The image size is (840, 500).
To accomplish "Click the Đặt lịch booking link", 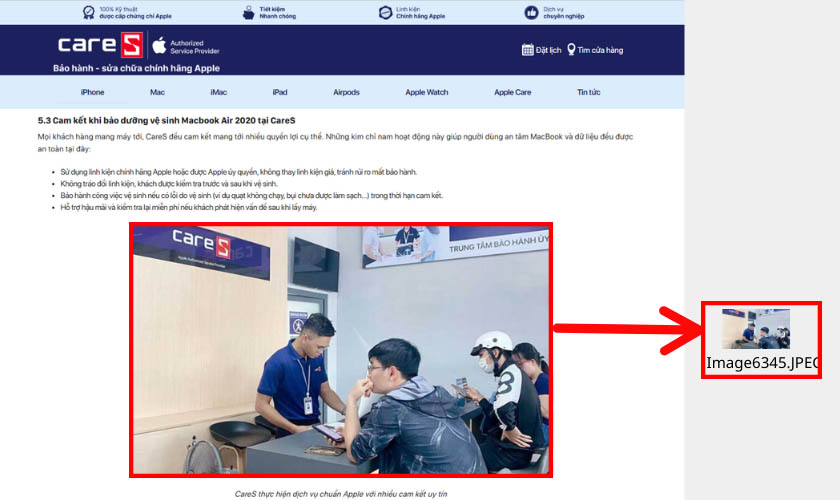I will pyautogui.click(x=548, y=50).
